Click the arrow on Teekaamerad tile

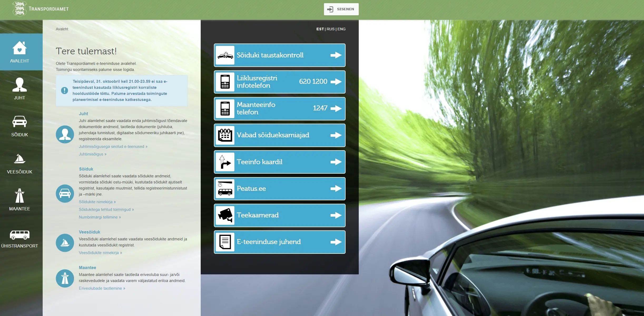click(x=336, y=215)
